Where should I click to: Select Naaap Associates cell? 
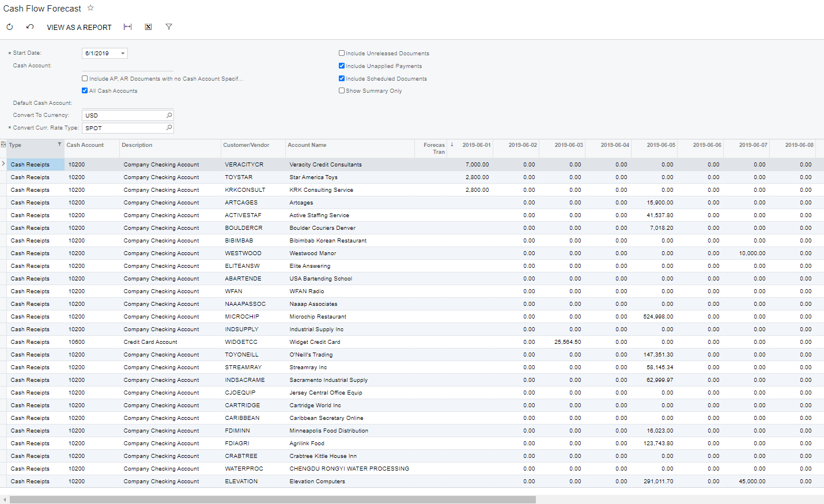350,304
